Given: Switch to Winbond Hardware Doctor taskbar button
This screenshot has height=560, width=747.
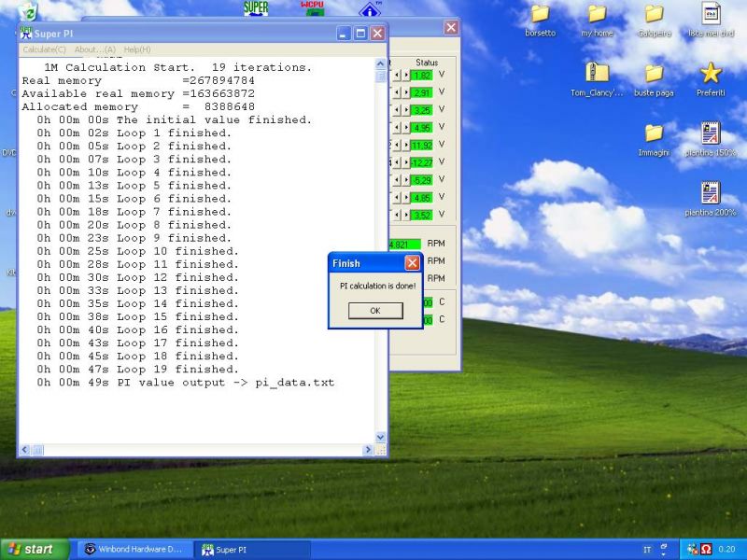Looking at the screenshot, I should [x=134, y=549].
